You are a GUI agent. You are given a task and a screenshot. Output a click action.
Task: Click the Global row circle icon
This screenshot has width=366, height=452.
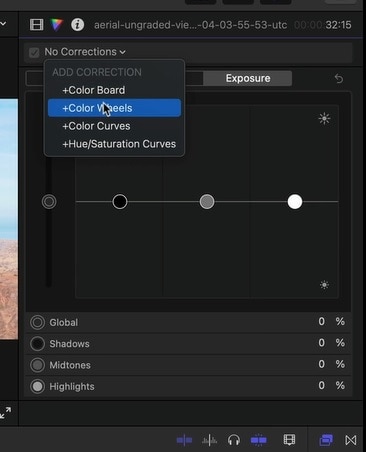[37, 322]
